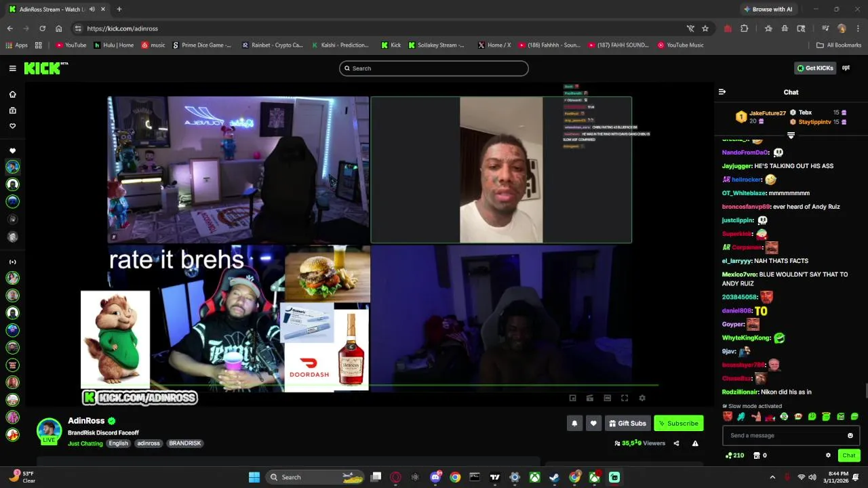Screen dimensions: 868x488
Task: Open the Windows Start menu
Action: point(254,477)
